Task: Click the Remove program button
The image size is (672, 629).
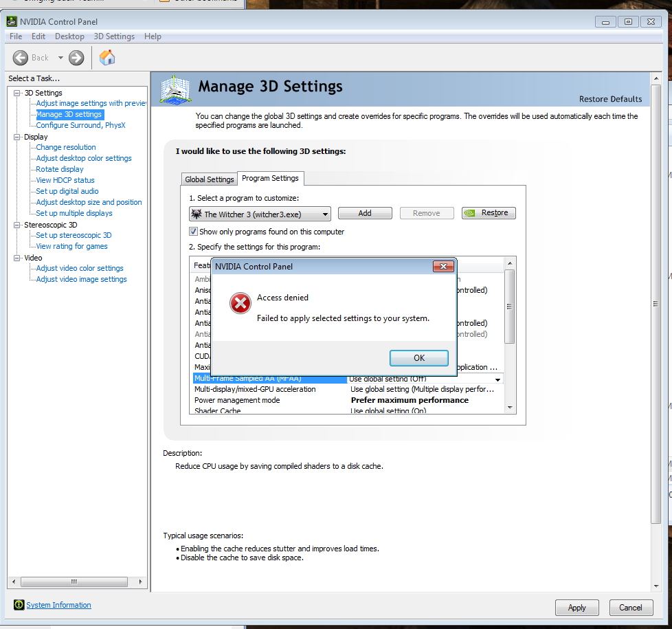Action: point(427,213)
